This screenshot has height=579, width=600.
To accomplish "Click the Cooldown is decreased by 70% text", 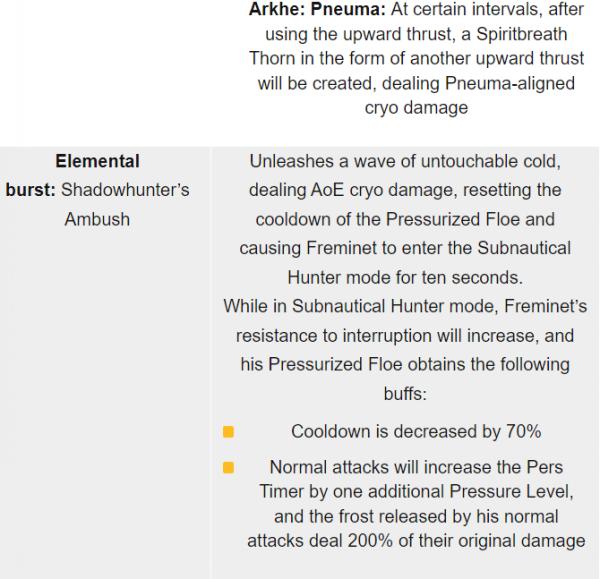I will 416,432.
